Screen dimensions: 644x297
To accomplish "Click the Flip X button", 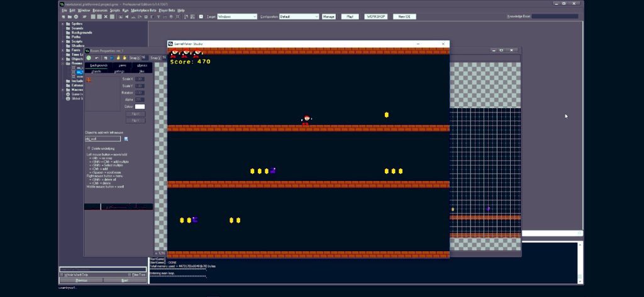I will [135, 114].
